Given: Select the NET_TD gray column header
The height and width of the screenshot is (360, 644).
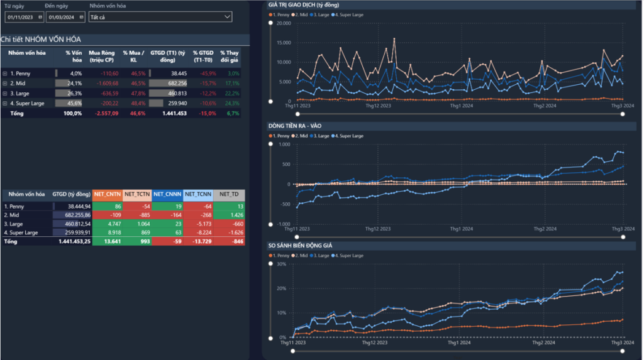Looking at the screenshot, I should tap(229, 195).
